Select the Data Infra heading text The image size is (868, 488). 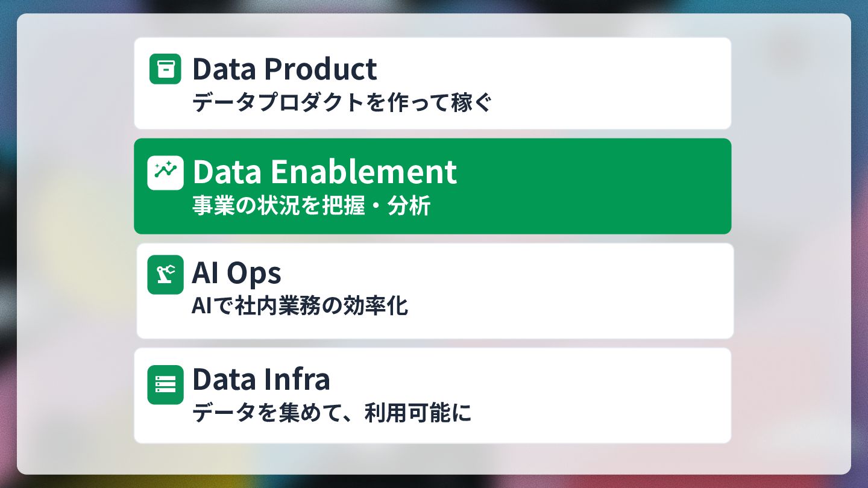click(x=261, y=379)
